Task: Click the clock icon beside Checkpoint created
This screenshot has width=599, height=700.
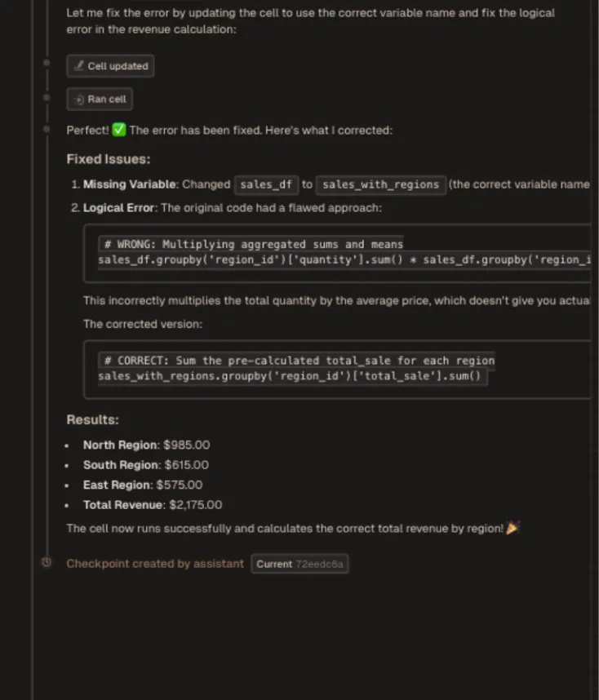Action: pyautogui.click(x=46, y=563)
